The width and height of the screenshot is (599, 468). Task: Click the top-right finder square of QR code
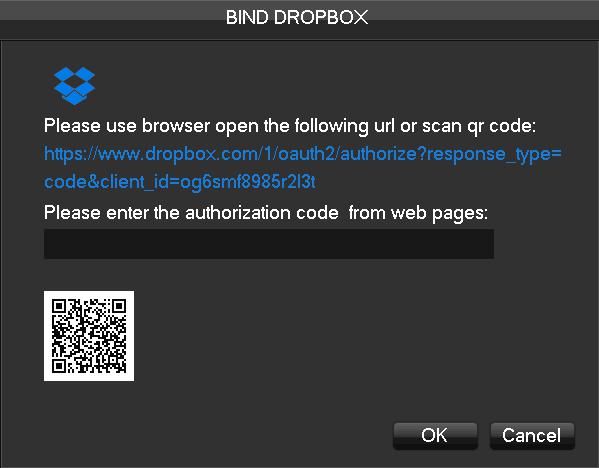pos(119,306)
